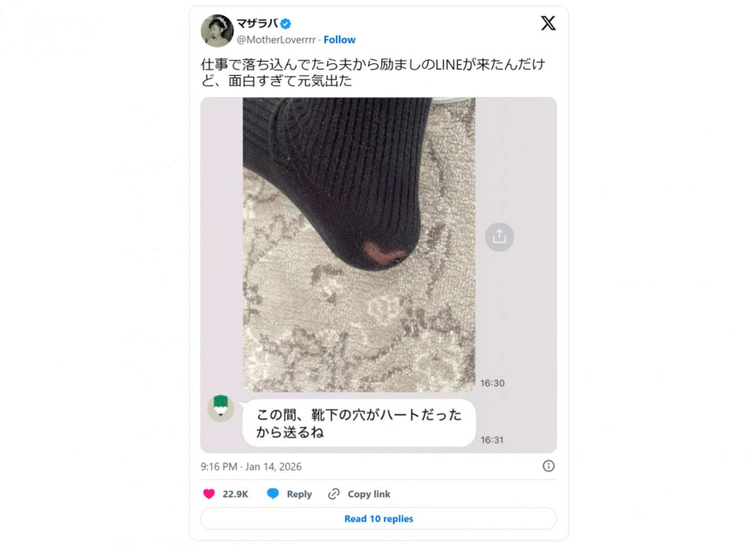Tap the share upload icon beside the sock photo

tap(499, 237)
